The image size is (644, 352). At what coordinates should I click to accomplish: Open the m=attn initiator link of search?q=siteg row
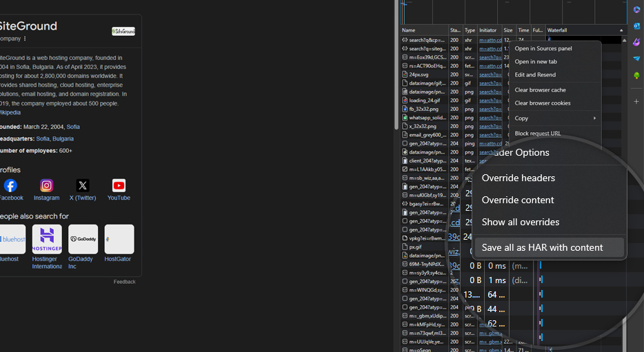pos(490,48)
